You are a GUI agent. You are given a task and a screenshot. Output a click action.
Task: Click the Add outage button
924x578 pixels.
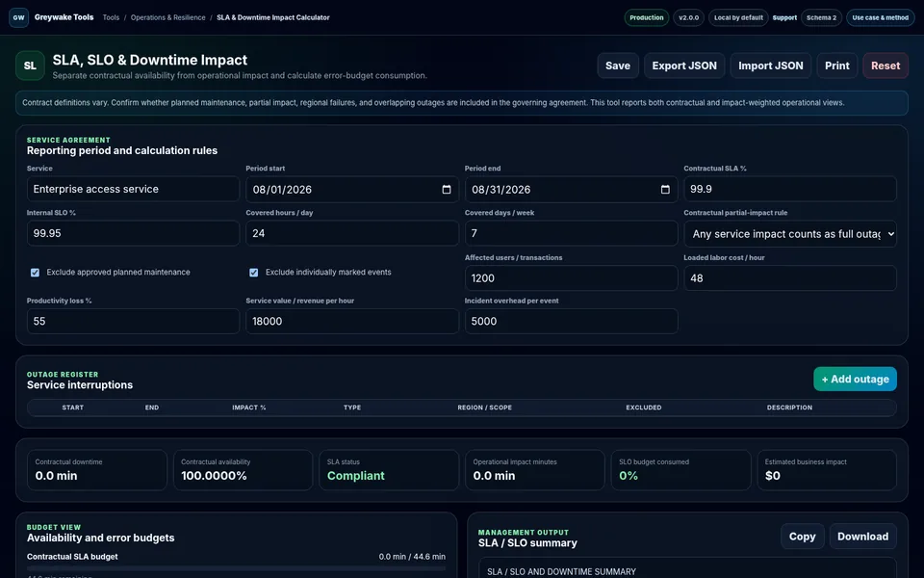[855, 380]
